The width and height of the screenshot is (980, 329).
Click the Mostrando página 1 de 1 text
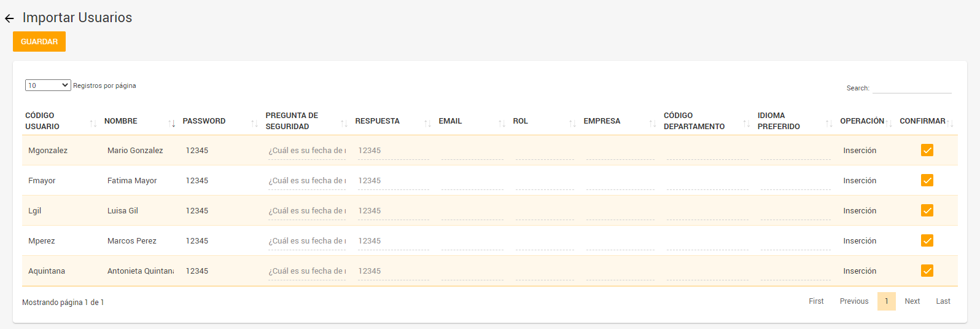63,303
